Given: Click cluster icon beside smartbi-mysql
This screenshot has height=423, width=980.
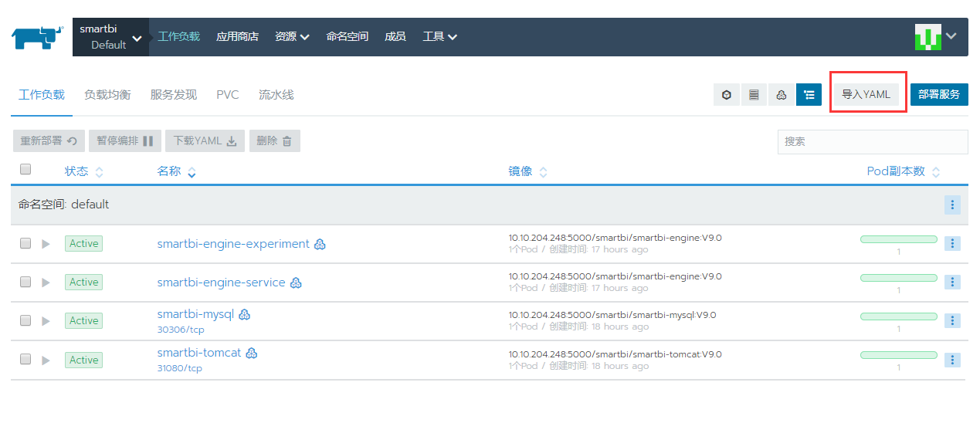Looking at the screenshot, I should pyautogui.click(x=244, y=314).
